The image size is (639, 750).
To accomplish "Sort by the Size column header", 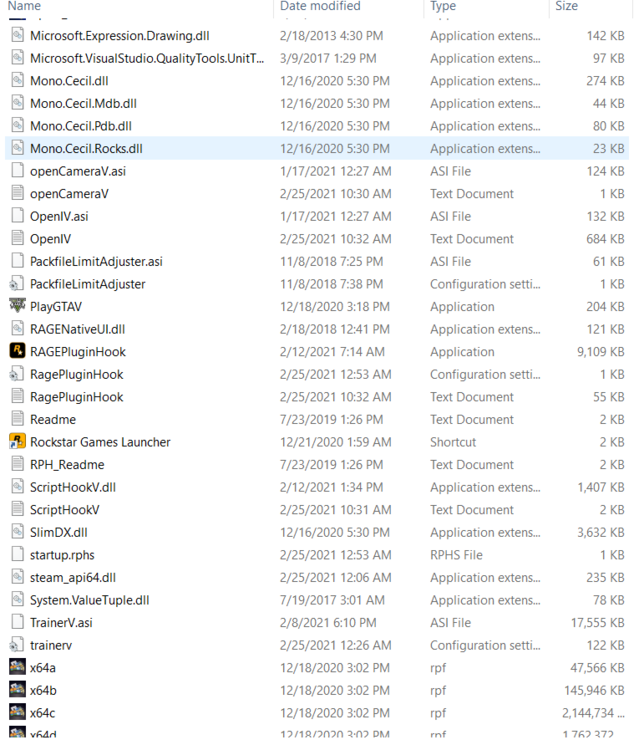I will click(566, 6).
